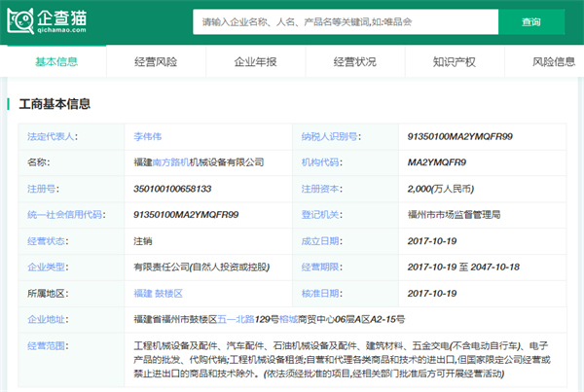Focus the company name search field
Viewport: 584px width, 392px height.
(346, 22)
